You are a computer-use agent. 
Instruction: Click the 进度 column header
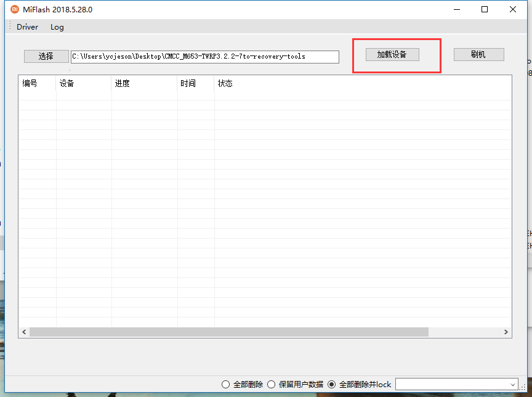click(123, 83)
